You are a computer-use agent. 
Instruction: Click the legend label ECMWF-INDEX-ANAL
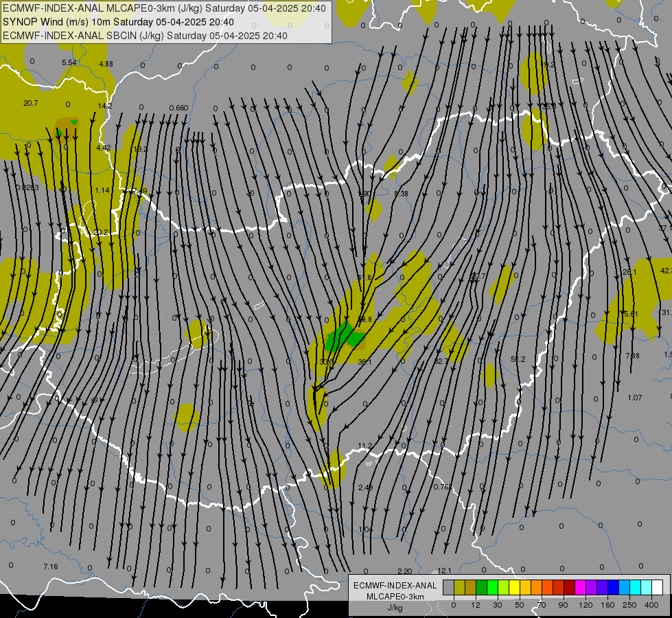[x=395, y=586]
